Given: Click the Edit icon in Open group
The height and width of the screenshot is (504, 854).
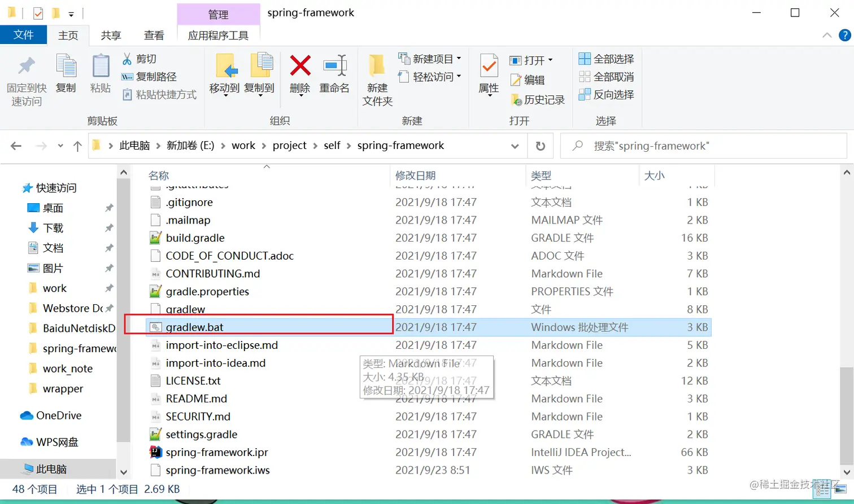Looking at the screenshot, I should [515, 80].
